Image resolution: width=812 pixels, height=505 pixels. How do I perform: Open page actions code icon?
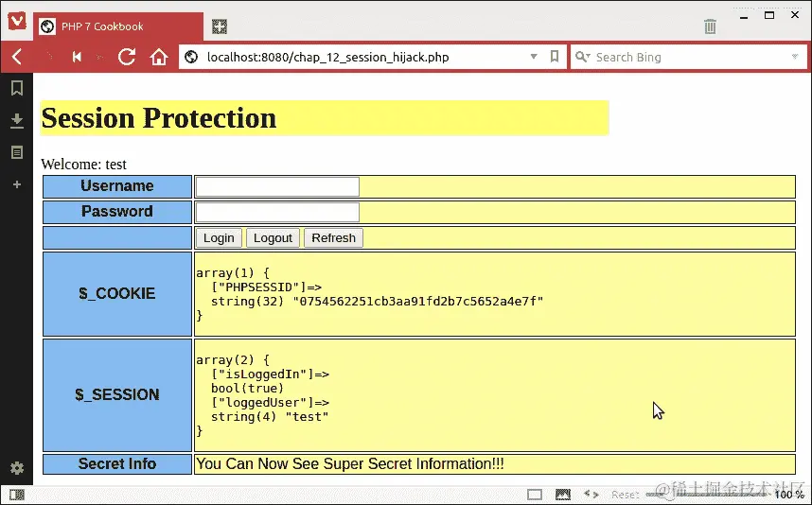(591, 495)
